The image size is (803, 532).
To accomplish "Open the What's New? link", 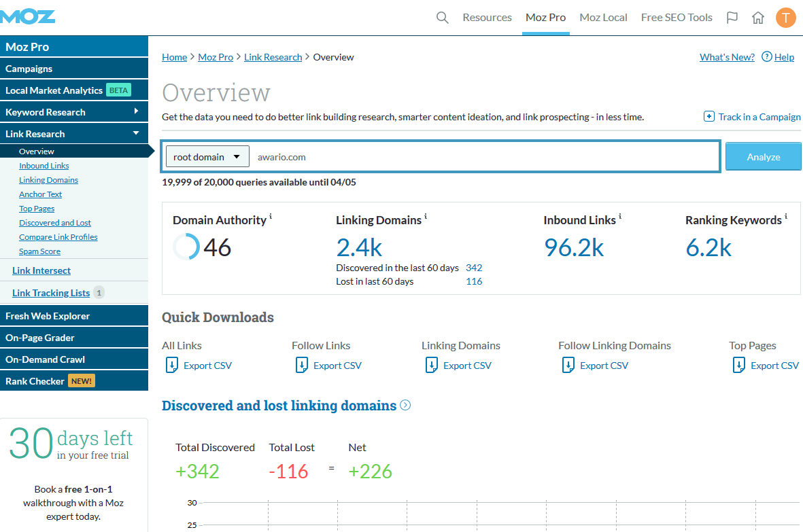I will pyautogui.click(x=728, y=57).
